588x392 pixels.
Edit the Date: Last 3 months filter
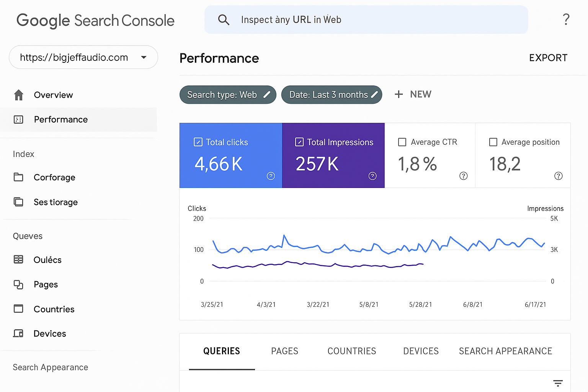tap(332, 95)
